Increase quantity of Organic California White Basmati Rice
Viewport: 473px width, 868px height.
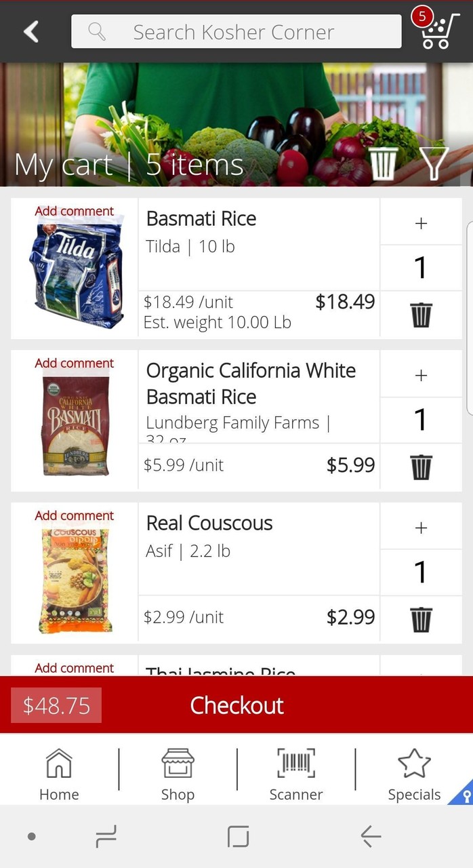click(x=421, y=374)
